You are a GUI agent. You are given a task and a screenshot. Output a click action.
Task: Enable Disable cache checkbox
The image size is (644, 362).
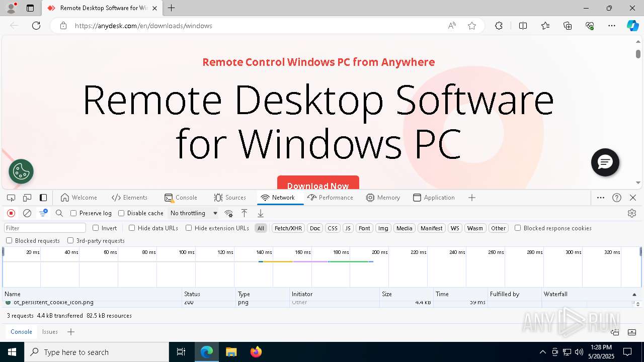tap(121, 213)
